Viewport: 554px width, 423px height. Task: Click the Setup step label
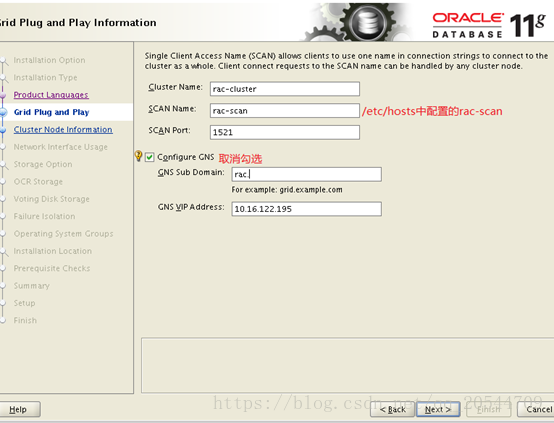point(24,303)
